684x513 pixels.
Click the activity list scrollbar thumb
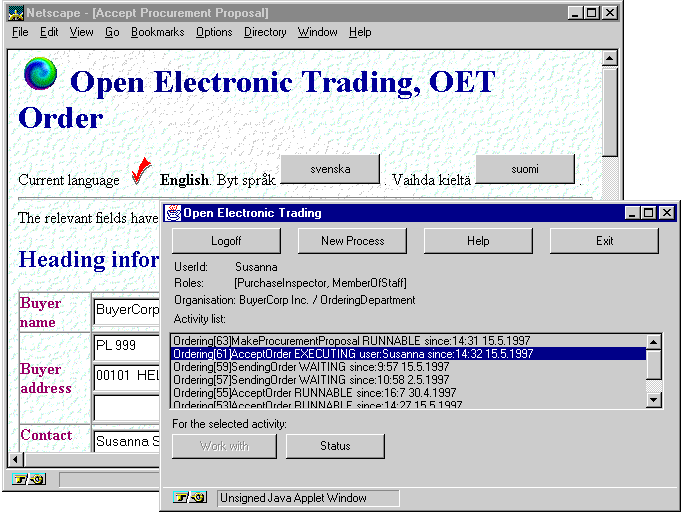tap(653, 365)
